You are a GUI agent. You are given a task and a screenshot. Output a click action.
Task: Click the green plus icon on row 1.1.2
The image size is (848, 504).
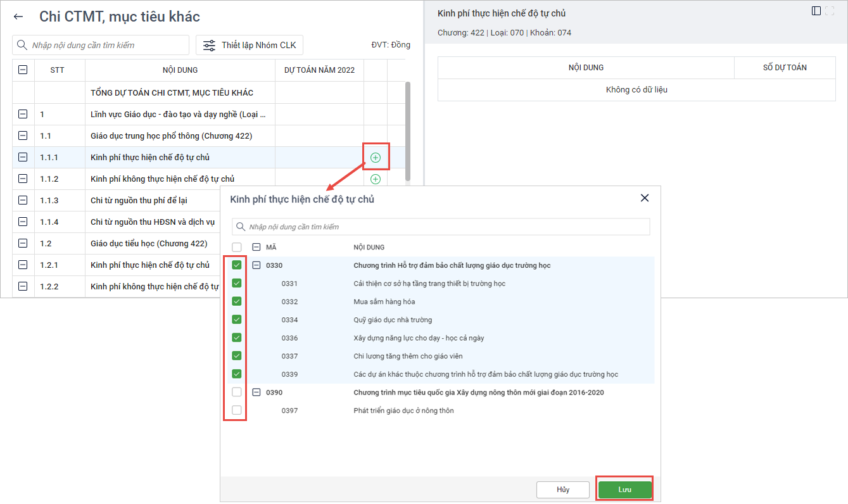[376, 179]
